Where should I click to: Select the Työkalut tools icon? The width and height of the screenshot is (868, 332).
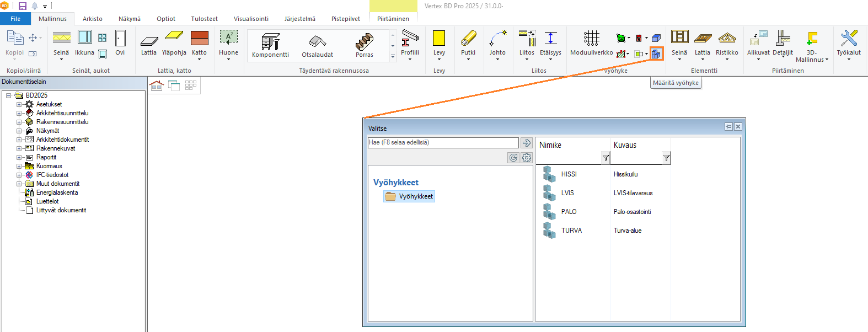[x=849, y=41]
